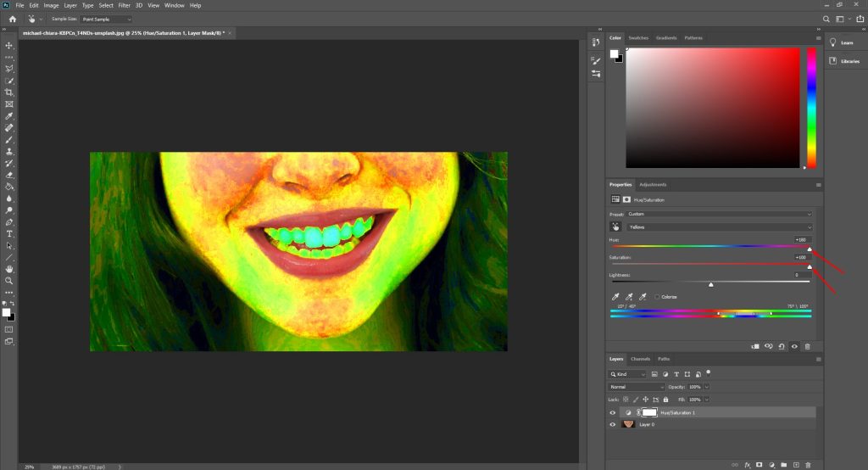Select the Move tool
The height and width of the screenshot is (470, 868).
pos(9,45)
